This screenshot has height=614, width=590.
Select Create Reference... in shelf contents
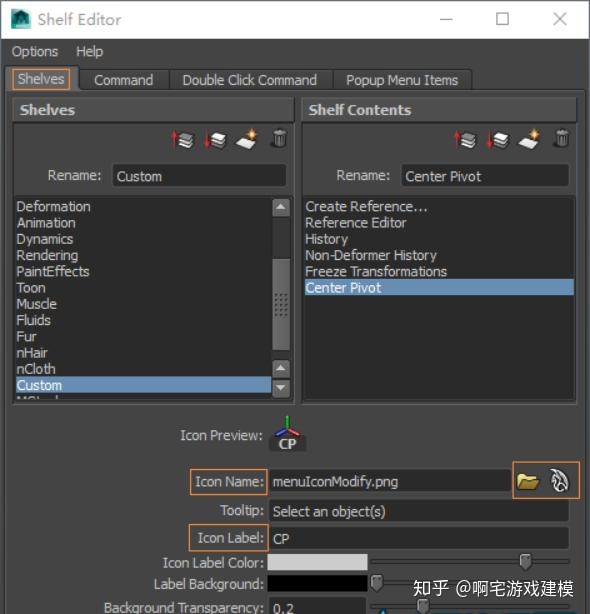439,206
